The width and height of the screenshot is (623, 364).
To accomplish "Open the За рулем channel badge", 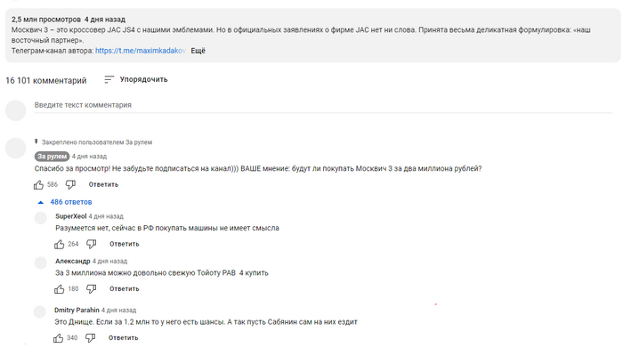I will tap(52, 157).
